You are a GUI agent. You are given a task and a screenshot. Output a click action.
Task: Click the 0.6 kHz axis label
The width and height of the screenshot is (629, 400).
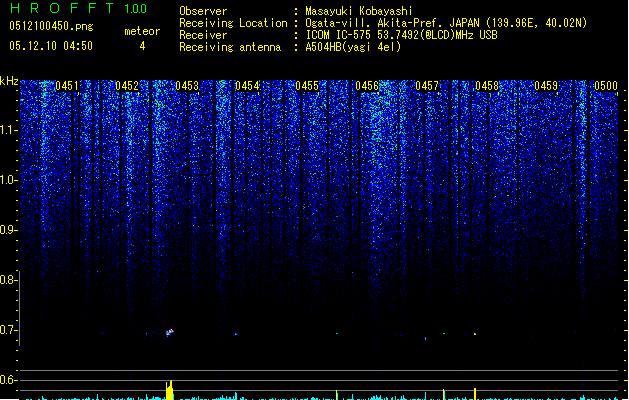click(8, 380)
